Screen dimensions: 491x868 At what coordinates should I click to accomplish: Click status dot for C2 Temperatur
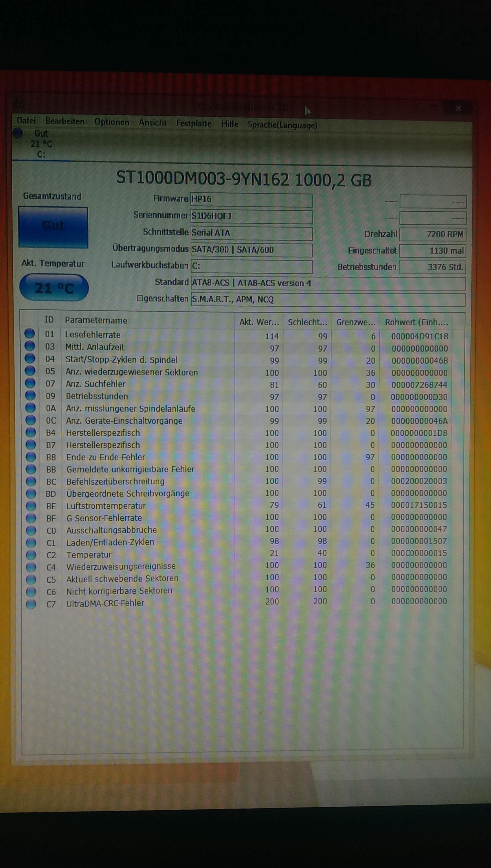tap(31, 555)
